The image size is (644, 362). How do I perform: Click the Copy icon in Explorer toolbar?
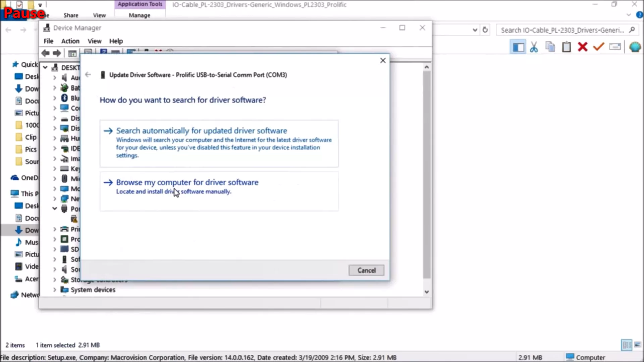coord(550,47)
